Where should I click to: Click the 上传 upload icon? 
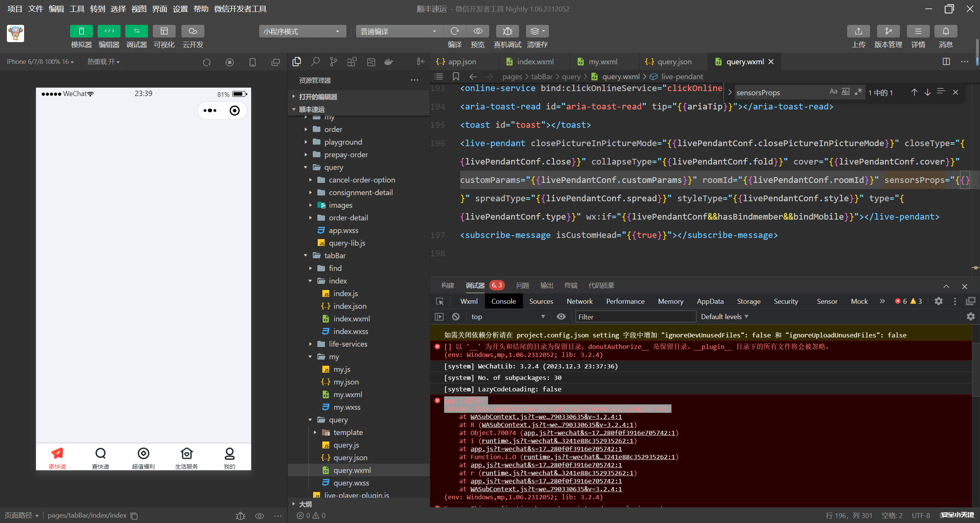click(x=858, y=31)
